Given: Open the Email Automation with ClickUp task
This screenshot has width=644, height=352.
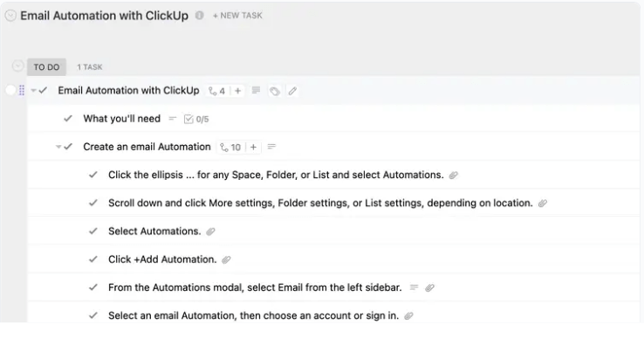Looking at the screenshot, I should [x=128, y=91].
